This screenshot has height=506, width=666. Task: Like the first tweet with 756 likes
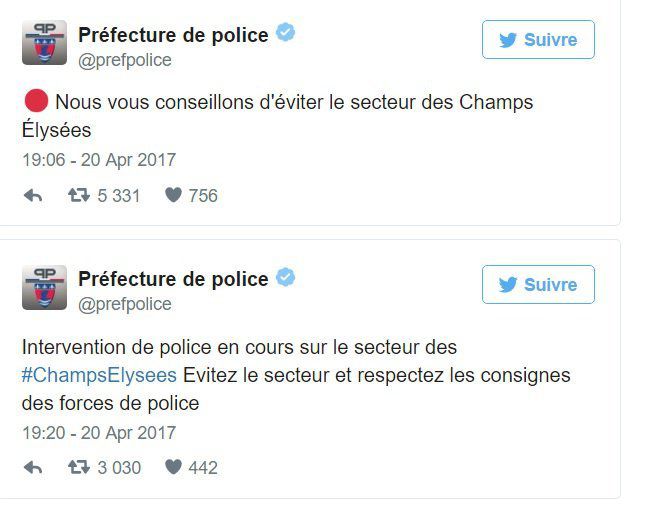point(173,195)
